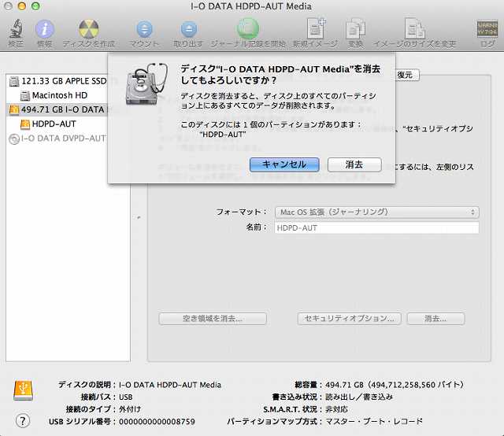The height and width of the screenshot is (436, 504).
Task: Open the Info (情報) toolbar icon
Action: click(x=44, y=29)
